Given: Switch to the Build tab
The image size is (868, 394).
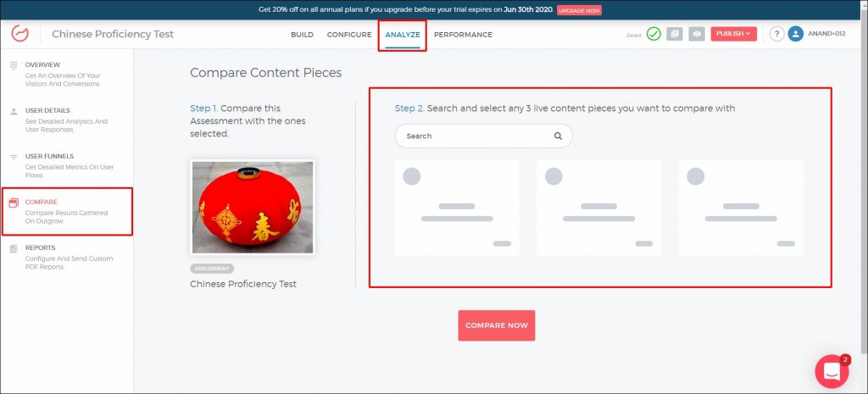Looking at the screenshot, I should [x=302, y=35].
